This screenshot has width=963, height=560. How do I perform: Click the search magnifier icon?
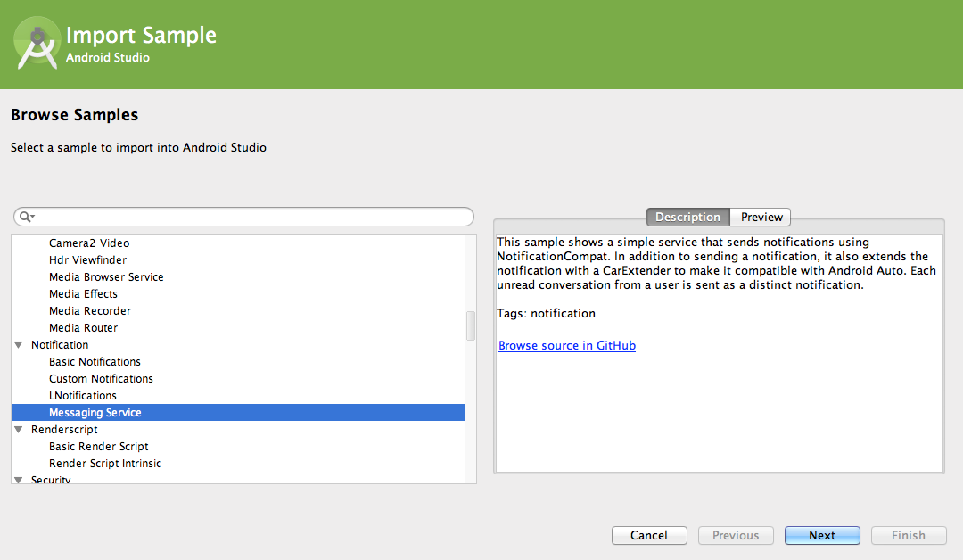[26, 217]
